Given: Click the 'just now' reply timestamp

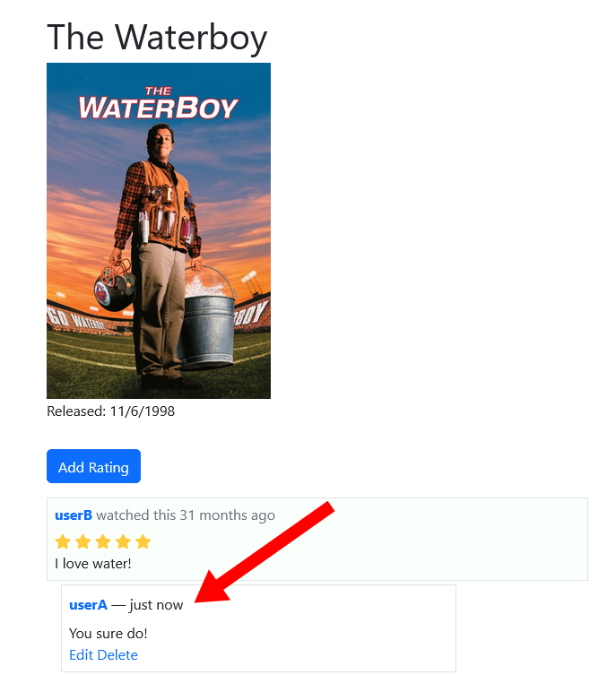Looking at the screenshot, I should 156,605.
